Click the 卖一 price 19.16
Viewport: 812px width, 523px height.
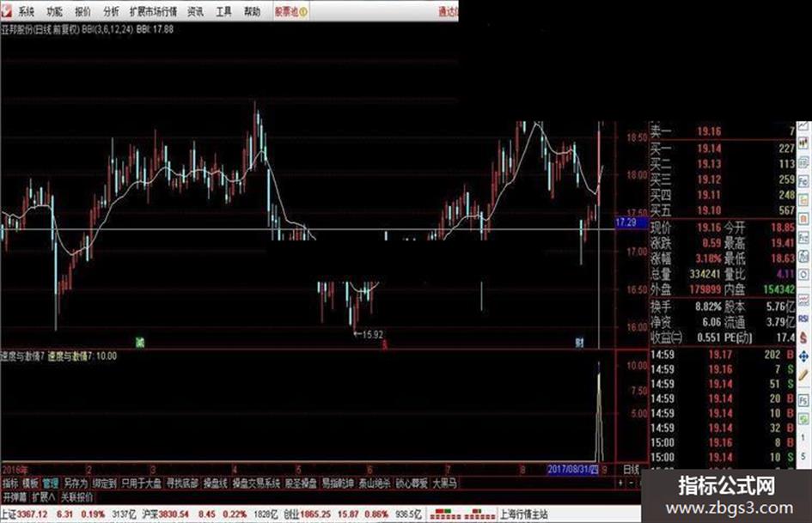(x=708, y=131)
